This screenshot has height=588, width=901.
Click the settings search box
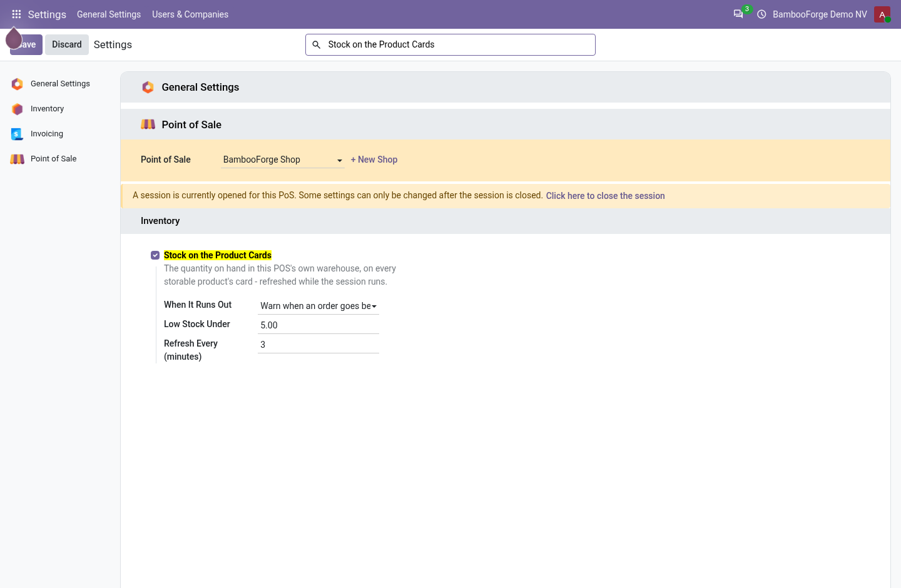[x=450, y=44]
